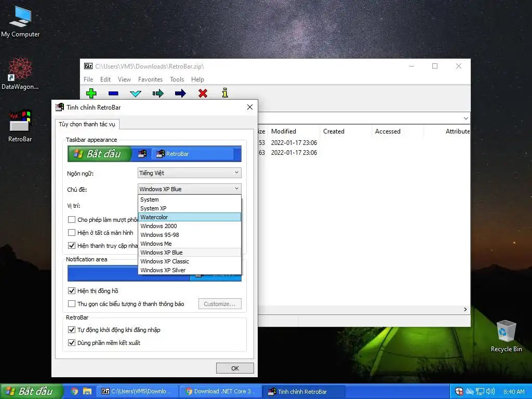
Task: Check 'Thu gọn các biểu tượng' option
Action: click(x=72, y=303)
